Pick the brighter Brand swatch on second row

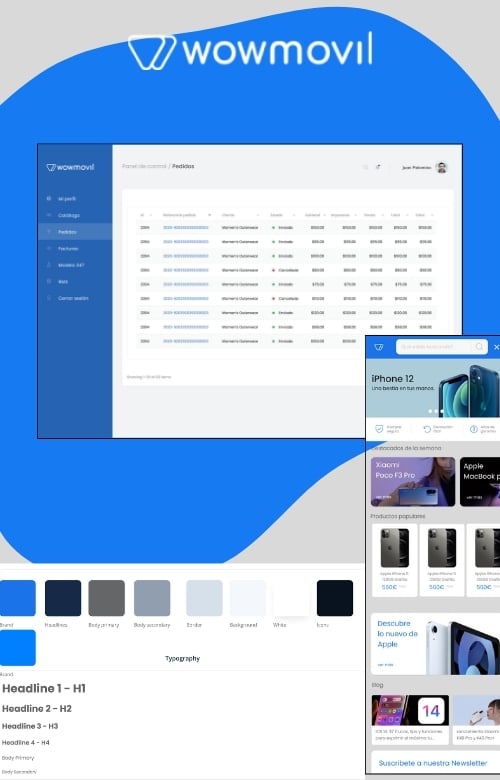18,647
